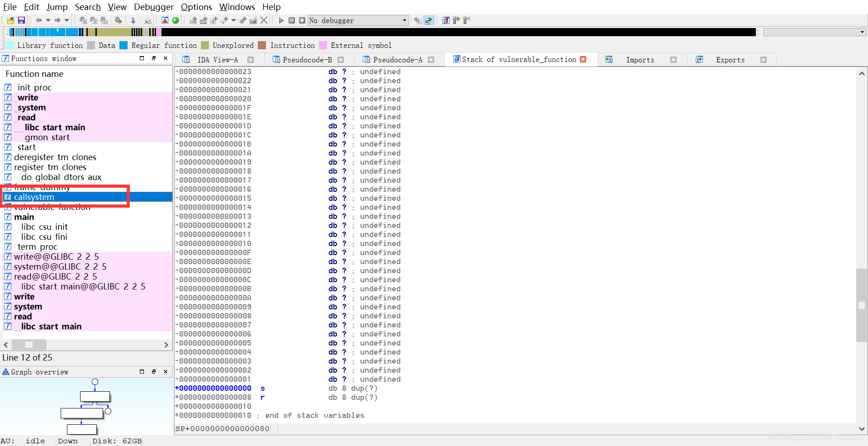Close the Imports tab

[x=674, y=60]
